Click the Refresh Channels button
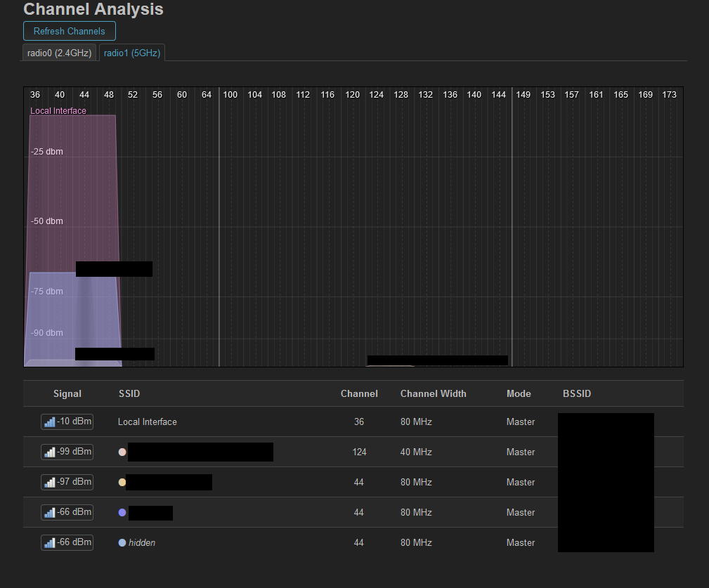This screenshot has width=709, height=588. 69,31
